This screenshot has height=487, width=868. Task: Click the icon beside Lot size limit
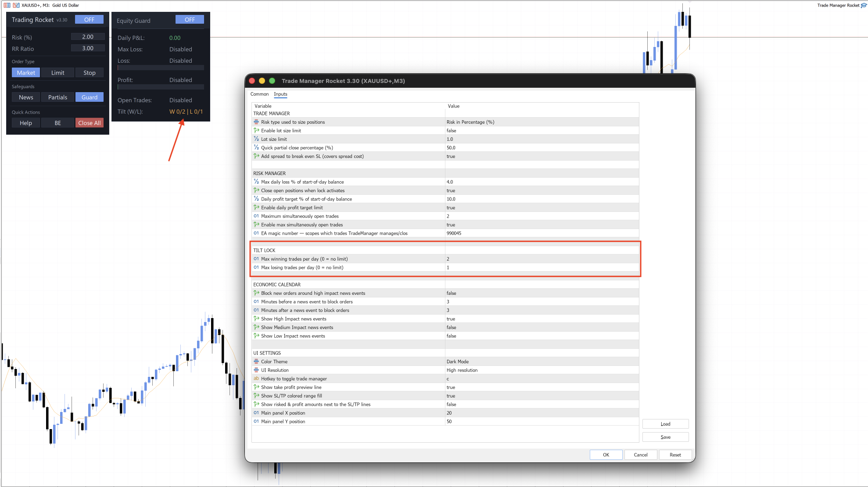[256, 139]
